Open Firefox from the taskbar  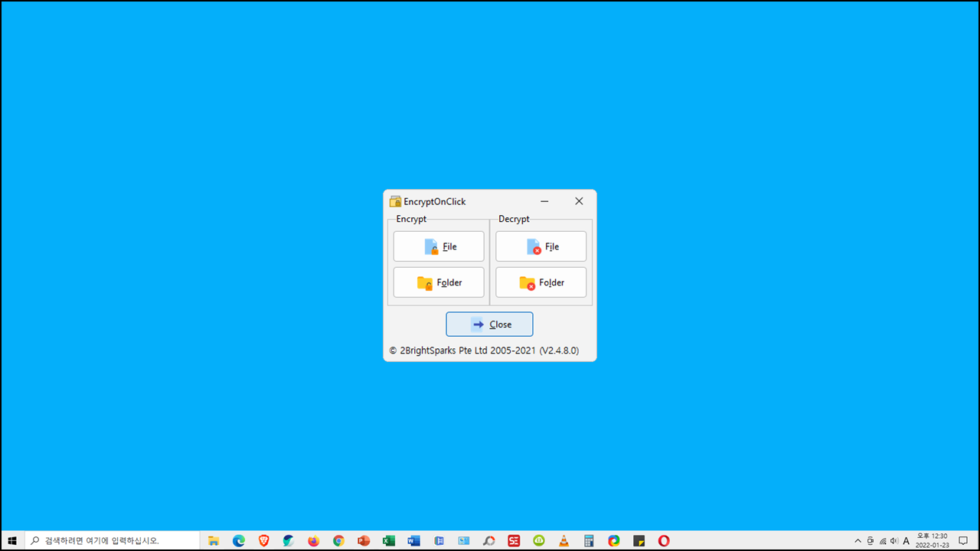pyautogui.click(x=314, y=541)
